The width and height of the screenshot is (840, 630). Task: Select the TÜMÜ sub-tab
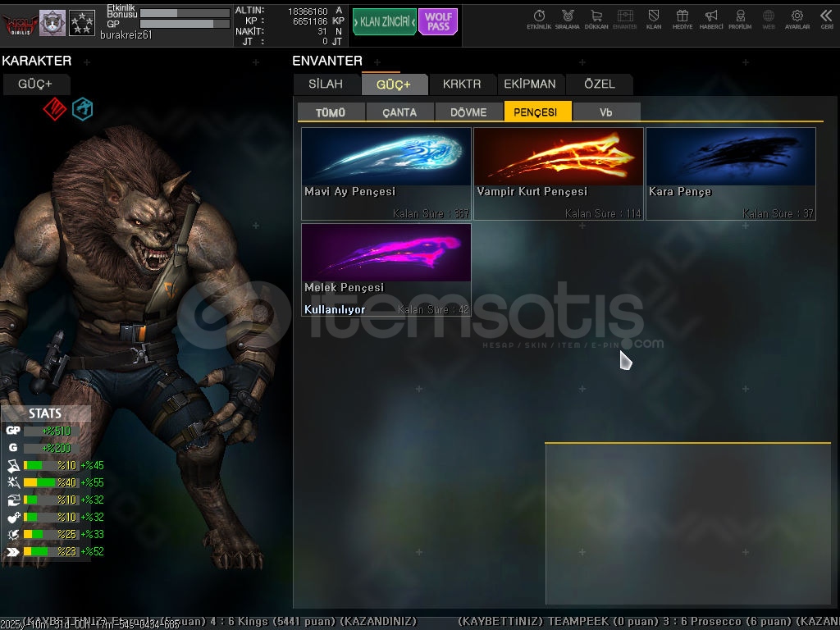click(x=331, y=112)
